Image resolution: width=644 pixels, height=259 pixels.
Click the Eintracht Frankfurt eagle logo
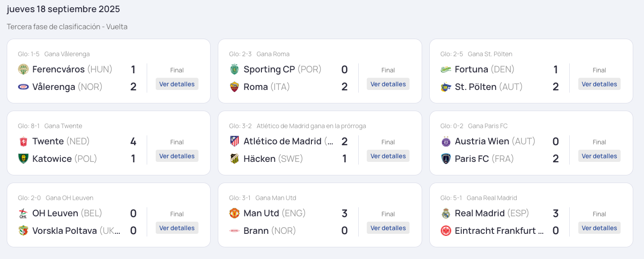pos(446,231)
